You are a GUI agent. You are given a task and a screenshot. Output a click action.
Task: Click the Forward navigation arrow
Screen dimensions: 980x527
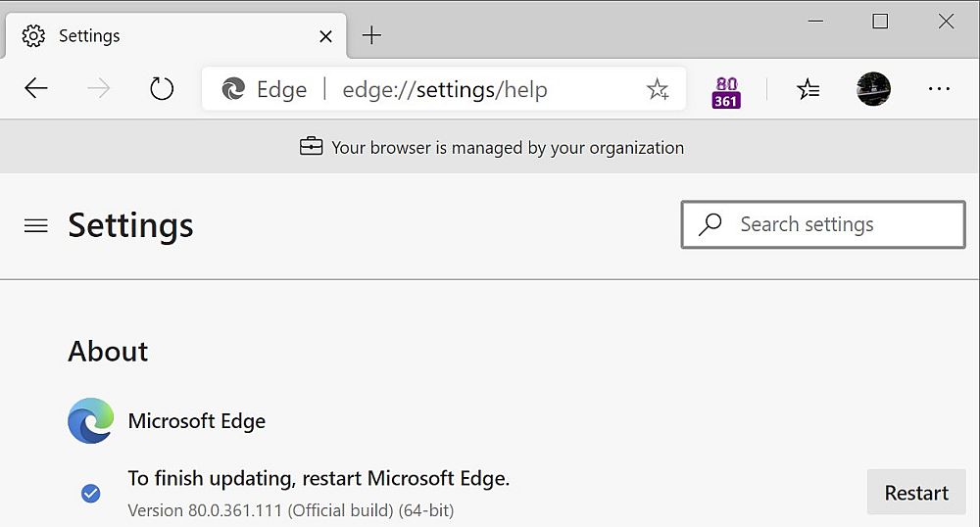pyautogui.click(x=99, y=89)
